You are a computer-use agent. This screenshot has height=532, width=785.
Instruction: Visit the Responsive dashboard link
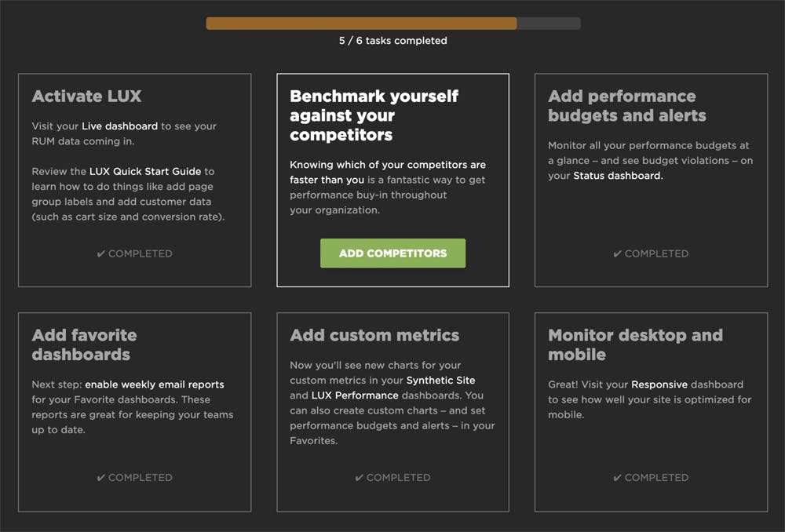(x=659, y=384)
